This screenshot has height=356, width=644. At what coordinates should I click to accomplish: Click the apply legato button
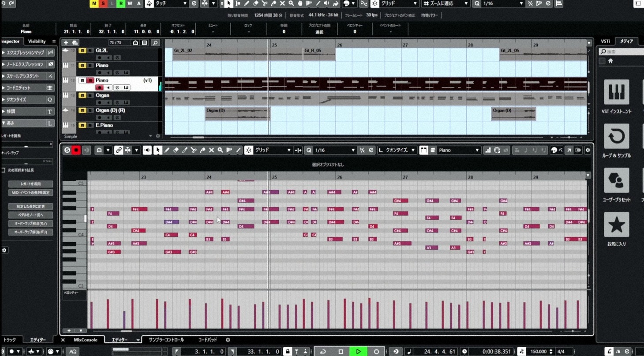(30, 184)
